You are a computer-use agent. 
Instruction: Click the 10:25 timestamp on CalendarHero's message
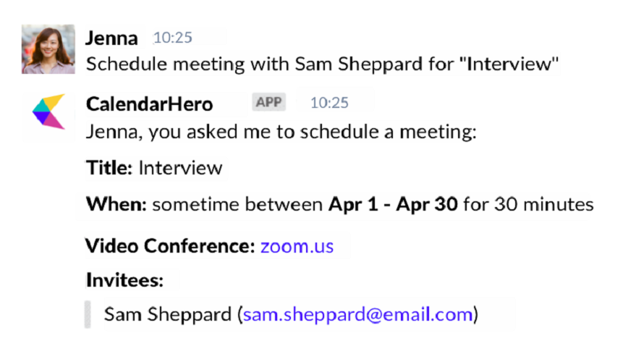point(329,103)
